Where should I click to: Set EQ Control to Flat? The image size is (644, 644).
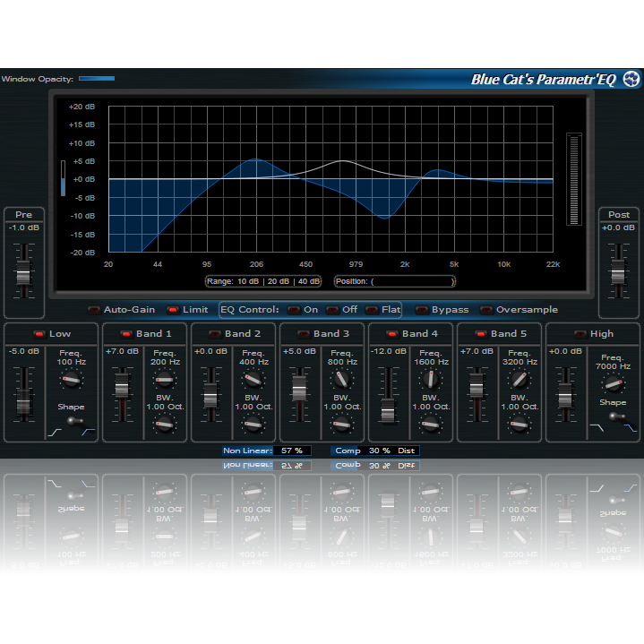coord(372,310)
